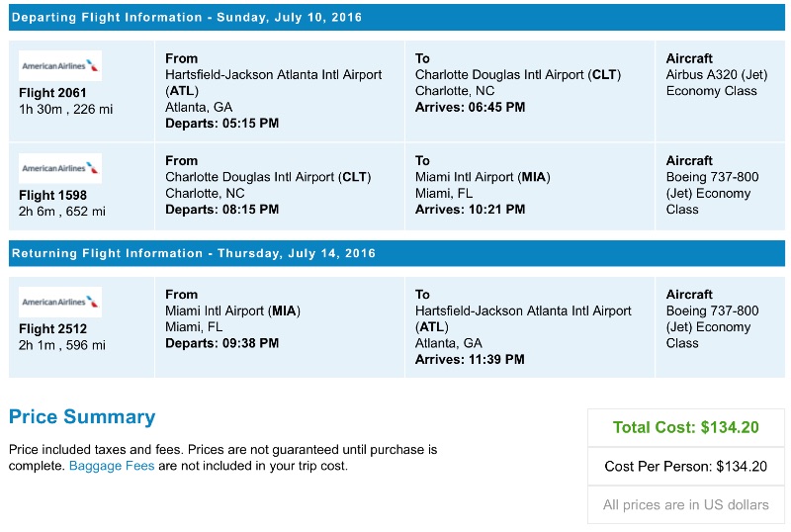Open the Baggage Fees link
Screen dimensions: 791x532
click(x=112, y=466)
